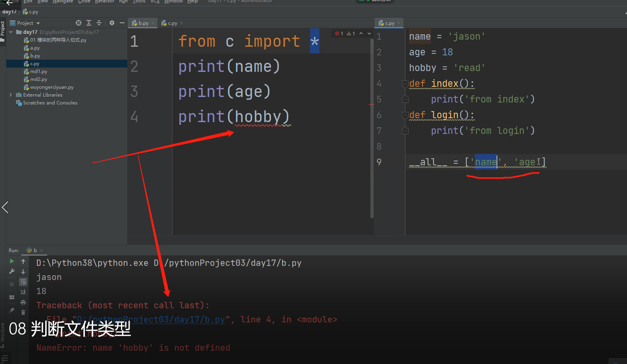The image size is (627, 364).
Task: Rerun script b with green play icon
Action: (12, 261)
